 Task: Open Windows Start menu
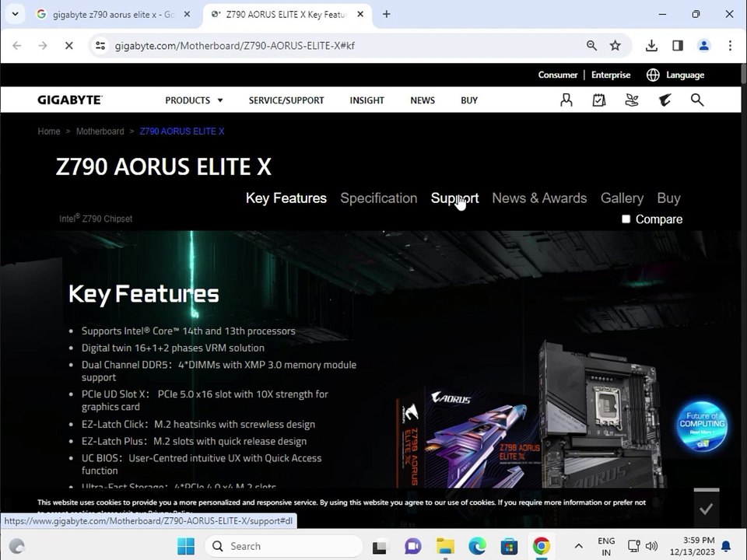pyautogui.click(x=186, y=546)
